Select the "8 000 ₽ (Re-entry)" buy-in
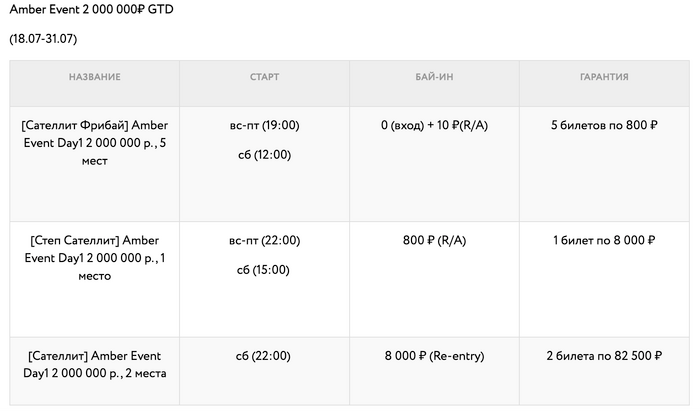The width and height of the screenshot is (700, 411). pos(434,356)
